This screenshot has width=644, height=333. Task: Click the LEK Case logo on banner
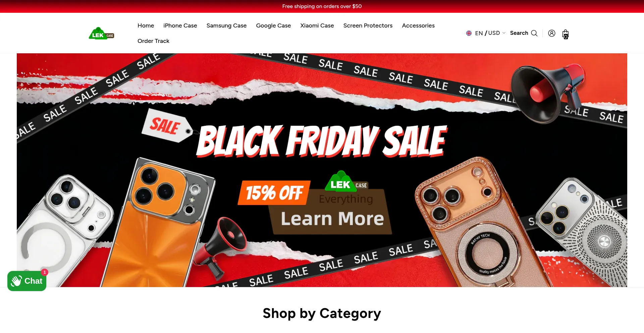point(346,181)
